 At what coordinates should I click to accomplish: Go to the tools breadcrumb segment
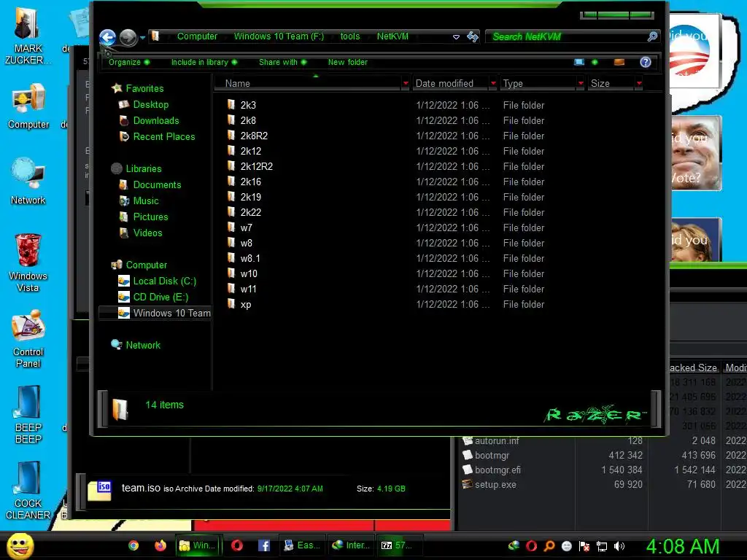349,36
